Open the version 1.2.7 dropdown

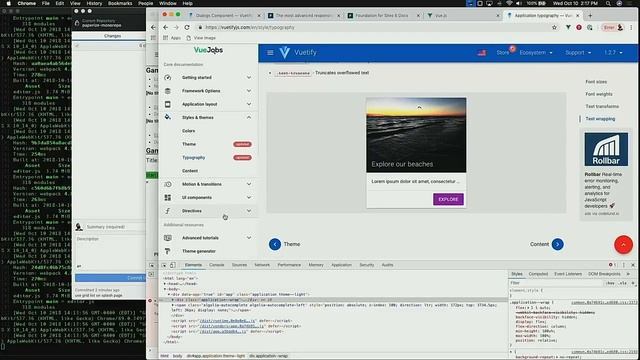coord(613,53)
